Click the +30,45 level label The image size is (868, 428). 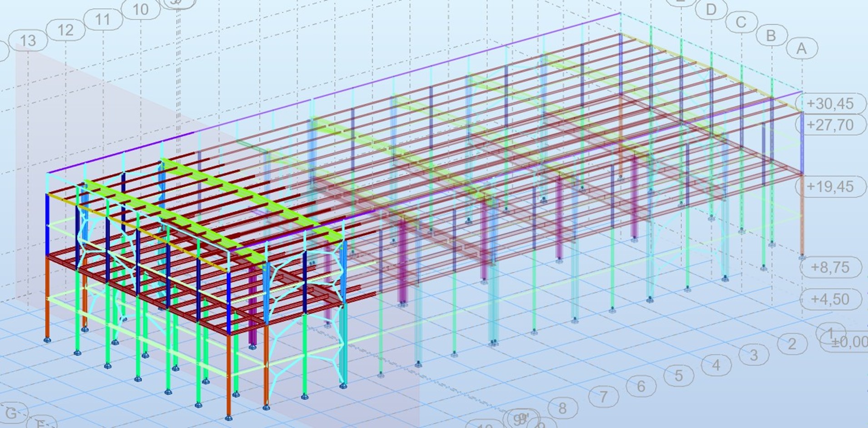830,104
